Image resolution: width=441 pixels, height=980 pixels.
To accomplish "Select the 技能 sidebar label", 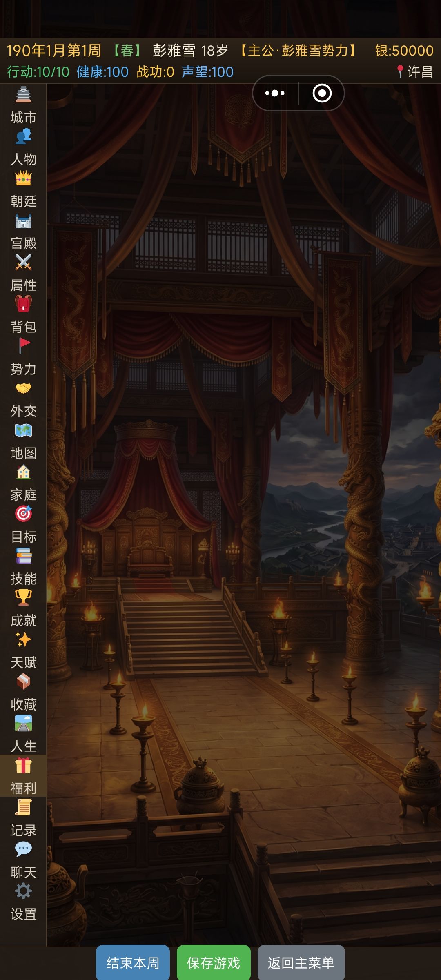I will [x=23, y=579].
